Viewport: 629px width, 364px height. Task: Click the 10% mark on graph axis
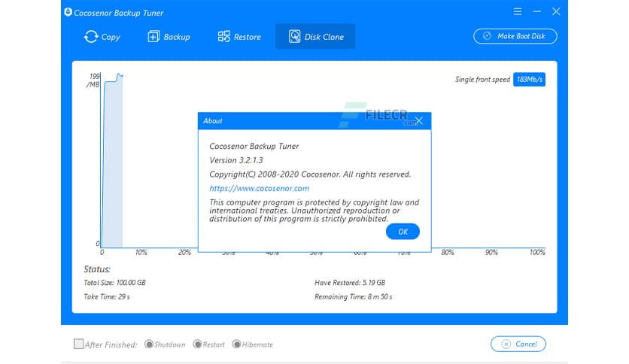(x=141, y=252)
